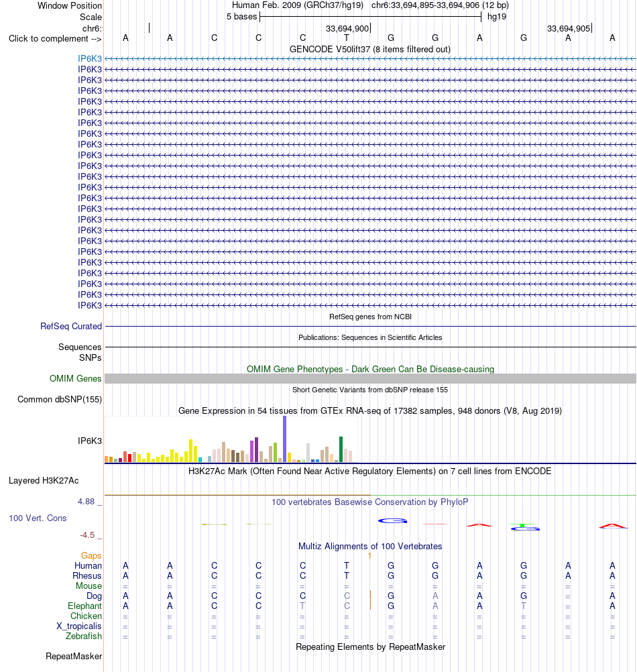This screenshot has width=637, height=672.
Task: Click the 'OMIM Genes' track label
Action: coord(75,378)
